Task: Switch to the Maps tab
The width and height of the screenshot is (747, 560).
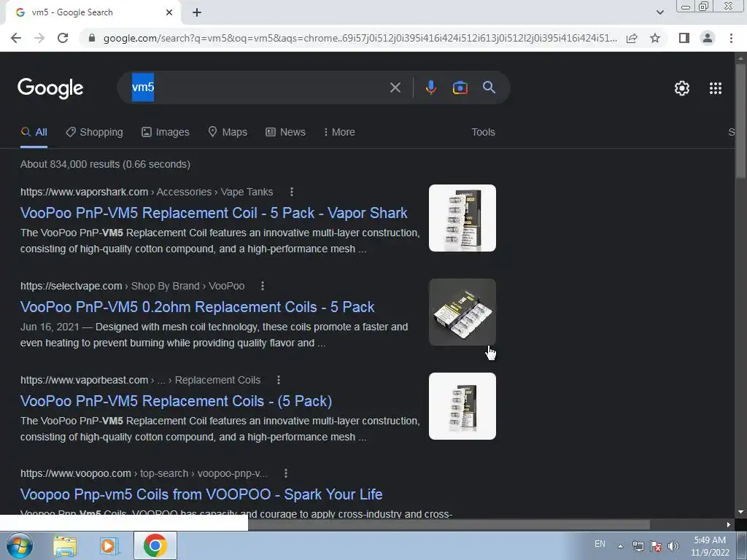Action: pyautogui.click(x=228, y=133)
